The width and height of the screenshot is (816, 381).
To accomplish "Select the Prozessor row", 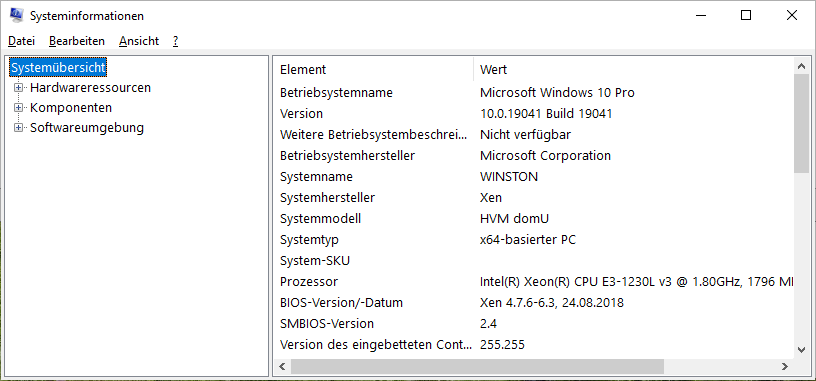I will [533, 282].
